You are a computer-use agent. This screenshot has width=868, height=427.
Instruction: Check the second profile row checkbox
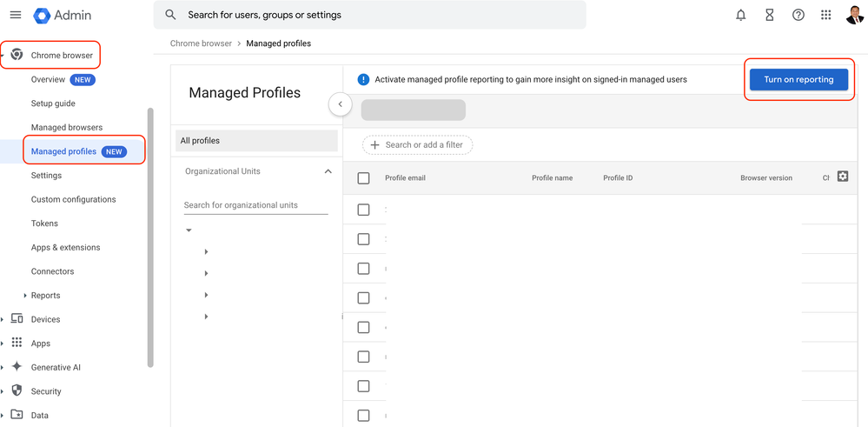pos(363,239)
